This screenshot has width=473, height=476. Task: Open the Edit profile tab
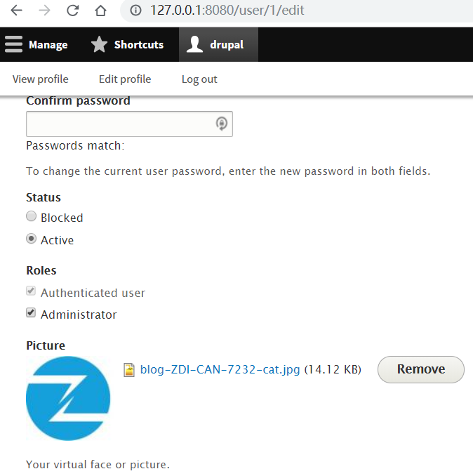point(125,79)
